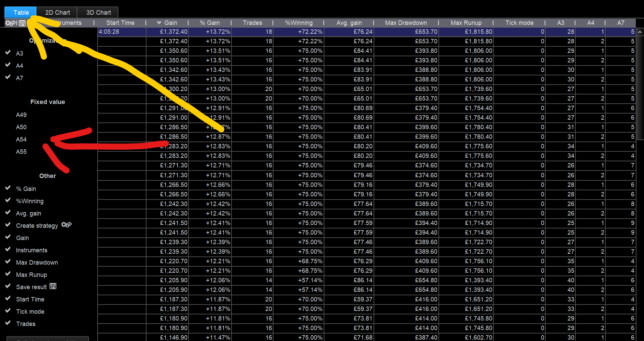Sort by the % Gain column header
Screen dimensions: 644x341
(x=210, y=23)
